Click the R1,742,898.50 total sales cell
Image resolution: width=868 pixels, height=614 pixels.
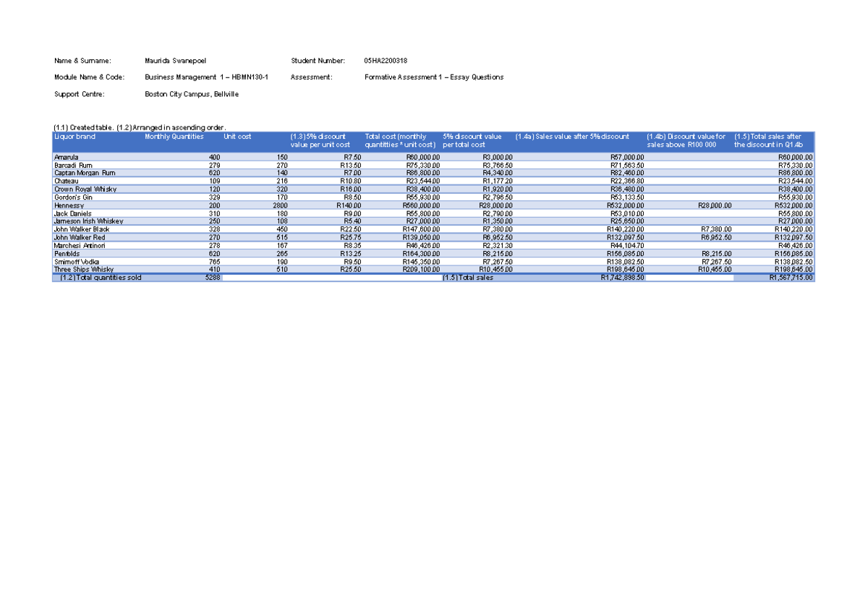[622, 278]
